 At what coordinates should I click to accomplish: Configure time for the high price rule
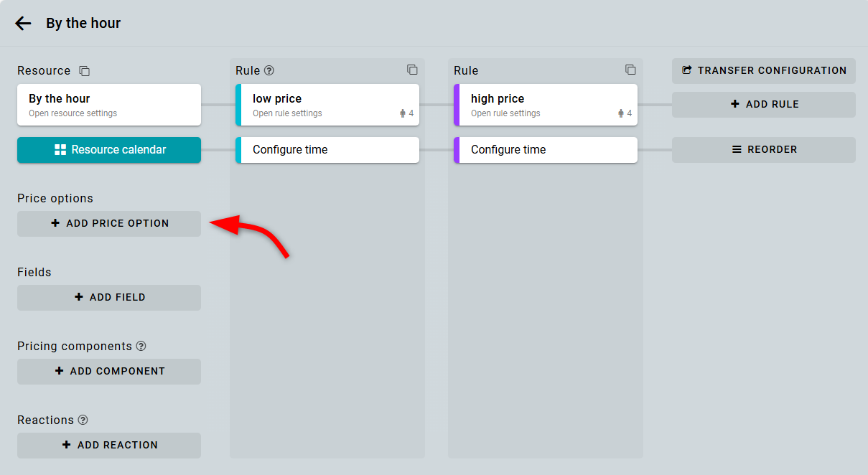(x=546, y=150)
